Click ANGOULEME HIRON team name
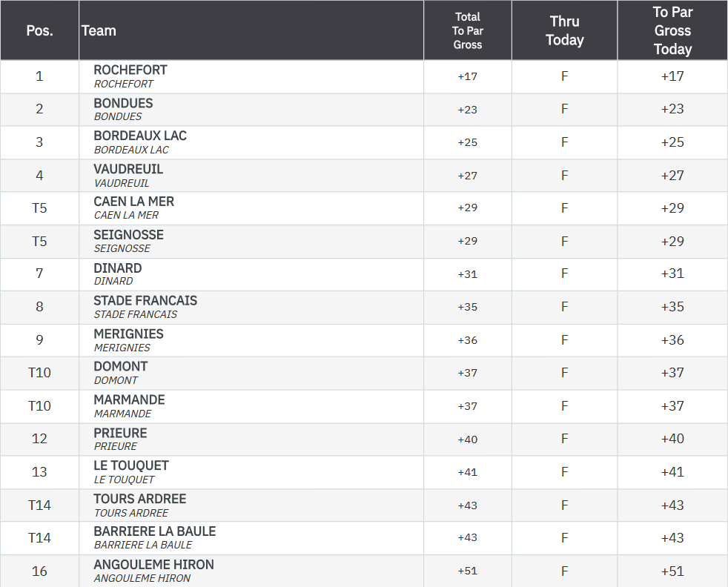 click(153, 566)
